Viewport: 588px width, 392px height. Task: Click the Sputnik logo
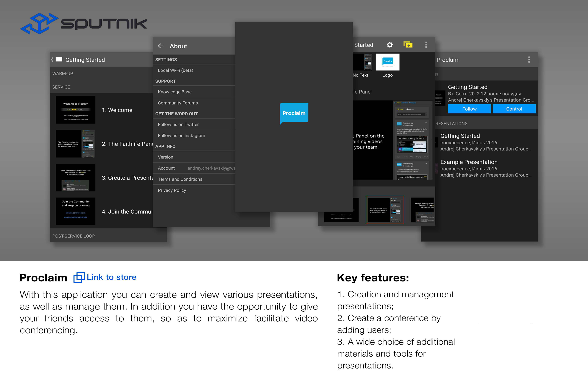pos(83,24)
